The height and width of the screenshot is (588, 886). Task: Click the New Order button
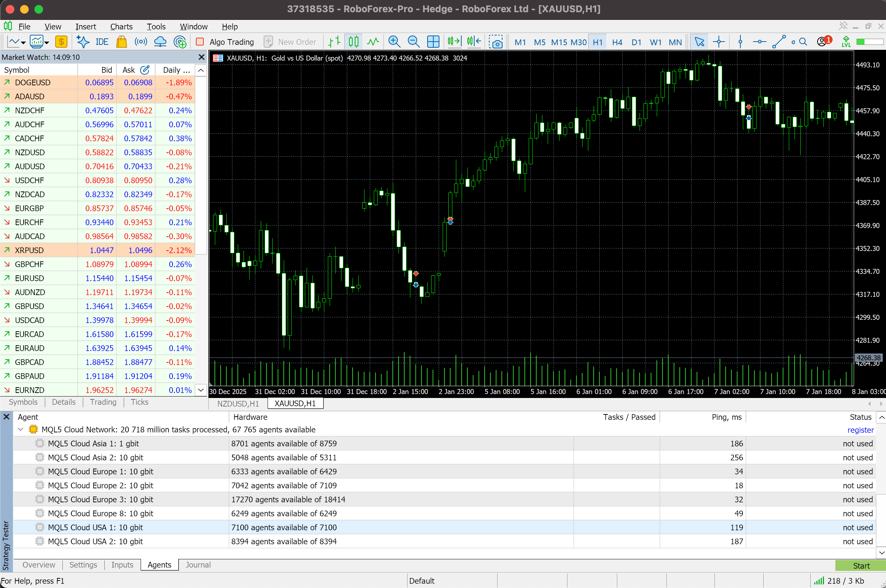tap(290, 42)
